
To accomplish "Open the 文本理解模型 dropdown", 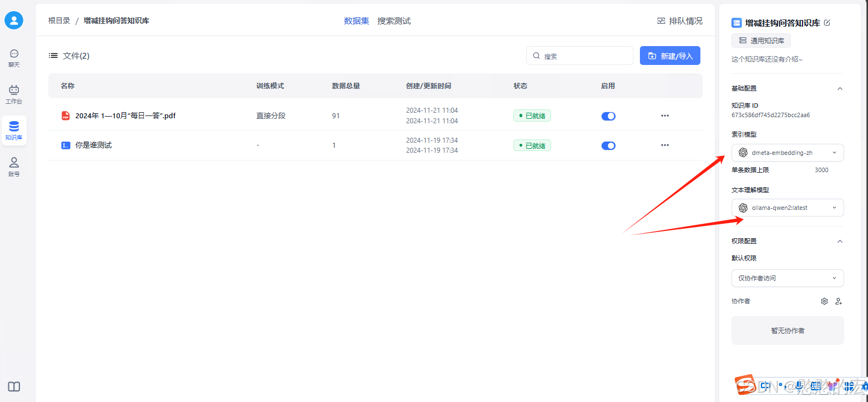I will point(788,207).
